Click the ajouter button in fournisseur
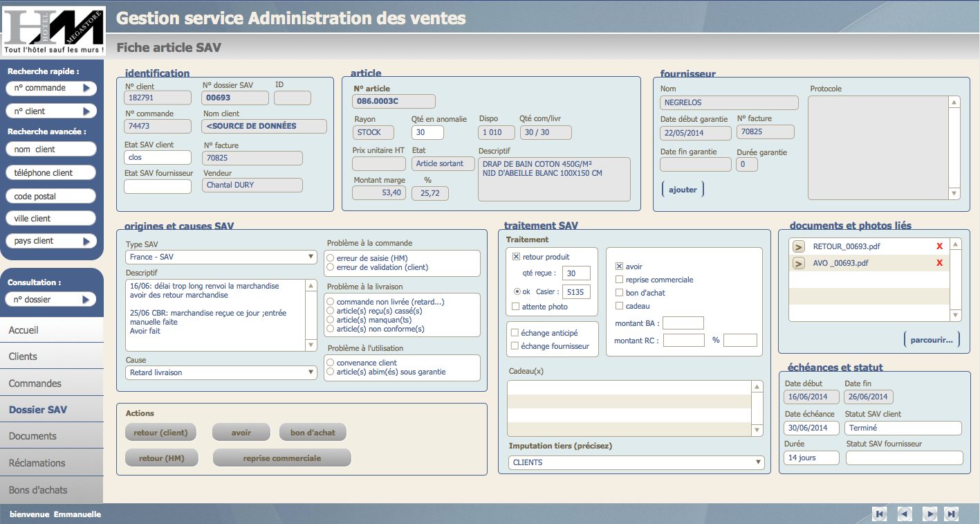 pos(683,190)
